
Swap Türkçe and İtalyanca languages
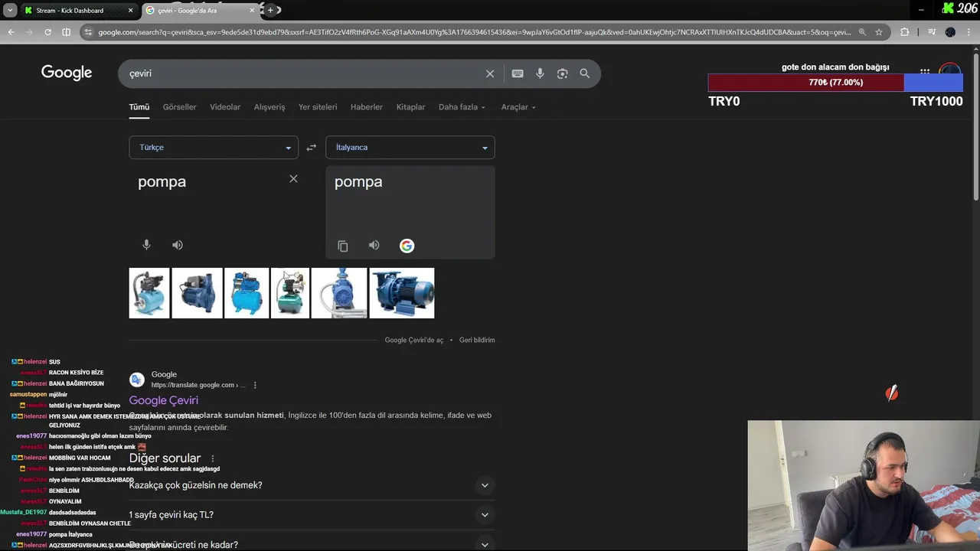[x=311, y=148]
